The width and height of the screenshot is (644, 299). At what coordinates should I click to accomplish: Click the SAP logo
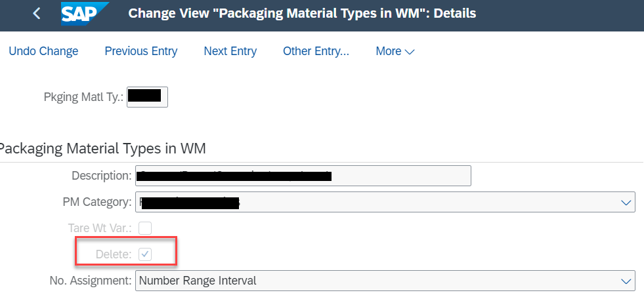coord(85,14)
